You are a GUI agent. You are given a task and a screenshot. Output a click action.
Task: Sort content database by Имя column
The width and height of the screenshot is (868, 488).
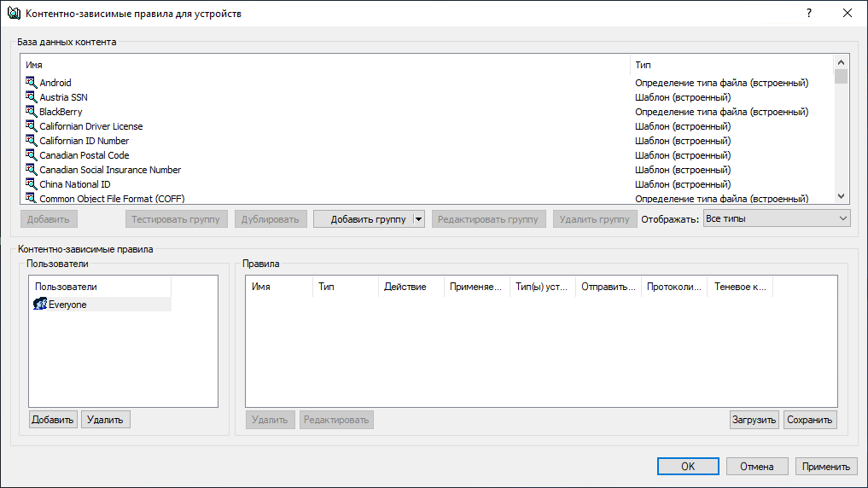pos(325,65)
